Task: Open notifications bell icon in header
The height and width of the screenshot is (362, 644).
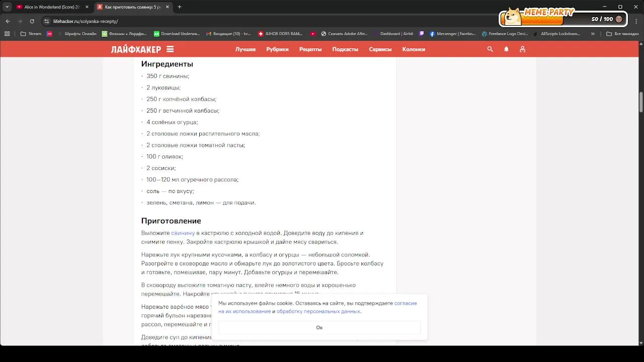Action: coord(506,49)
